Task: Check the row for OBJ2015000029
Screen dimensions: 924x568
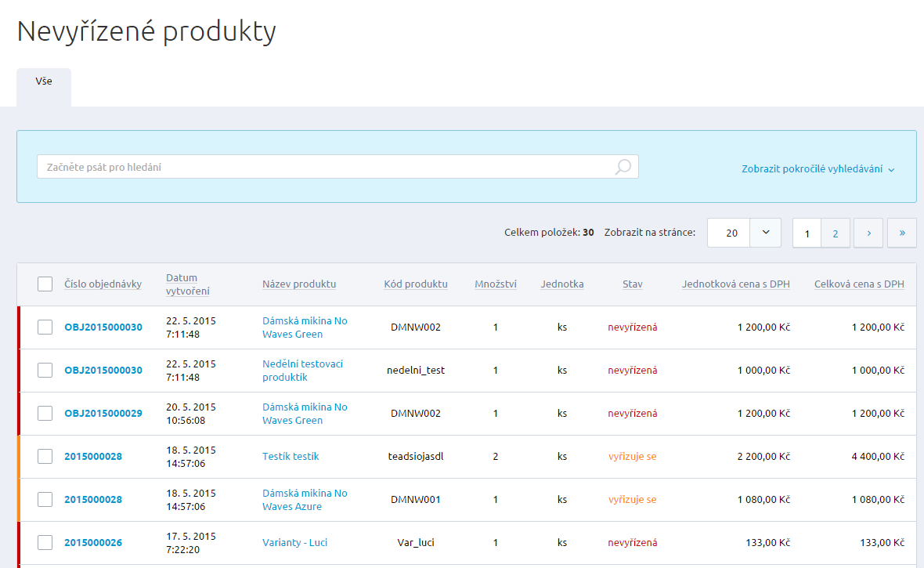Action: (45, 413)
